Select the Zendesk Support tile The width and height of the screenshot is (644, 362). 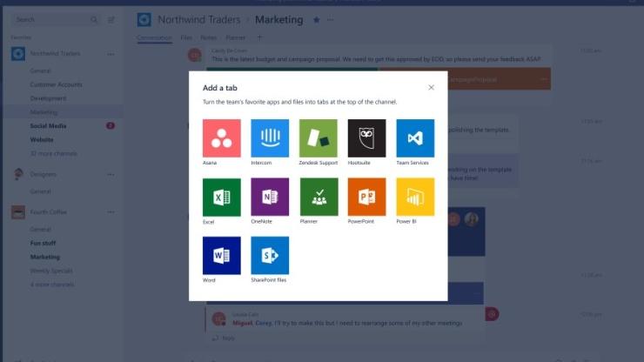(319, 138)
